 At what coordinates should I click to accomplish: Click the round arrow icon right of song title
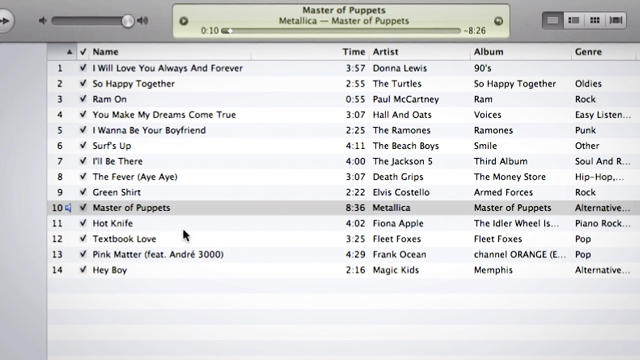click(x=498, y=21)
